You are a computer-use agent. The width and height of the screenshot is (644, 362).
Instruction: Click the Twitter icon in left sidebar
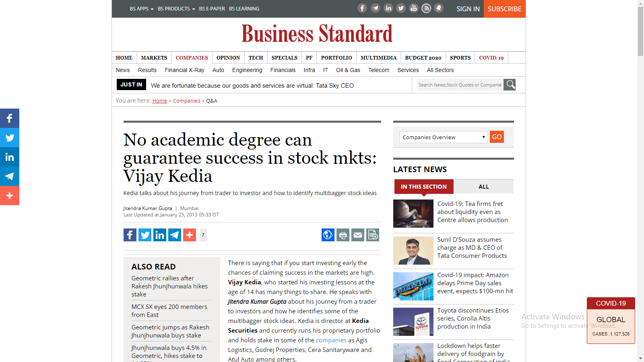tap(10, 138)
